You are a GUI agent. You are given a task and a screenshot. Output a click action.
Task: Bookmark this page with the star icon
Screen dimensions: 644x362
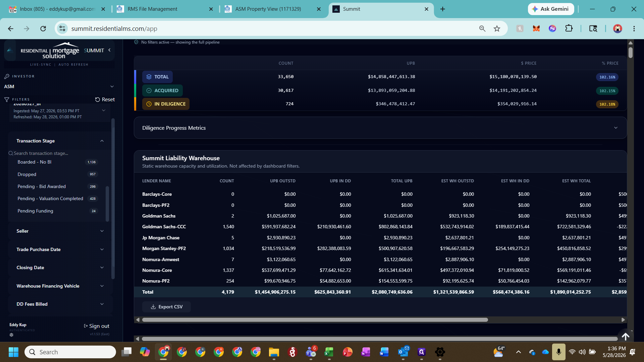pos(497,28)
